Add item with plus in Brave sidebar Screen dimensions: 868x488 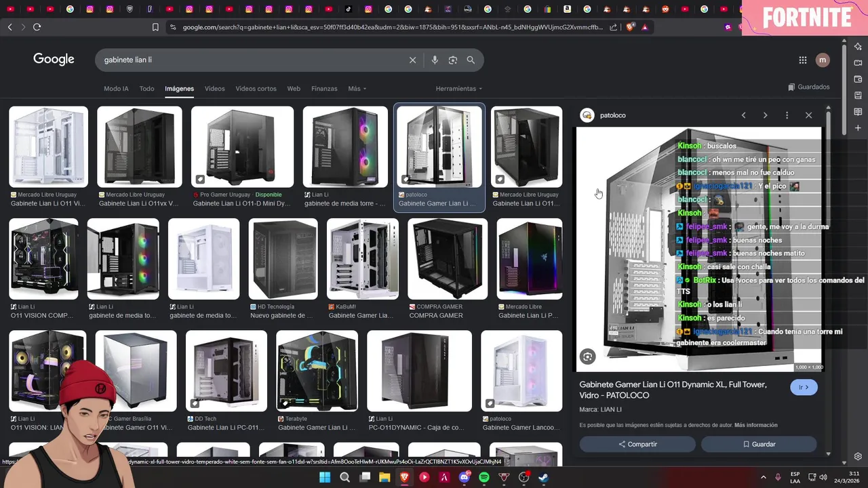858,128
